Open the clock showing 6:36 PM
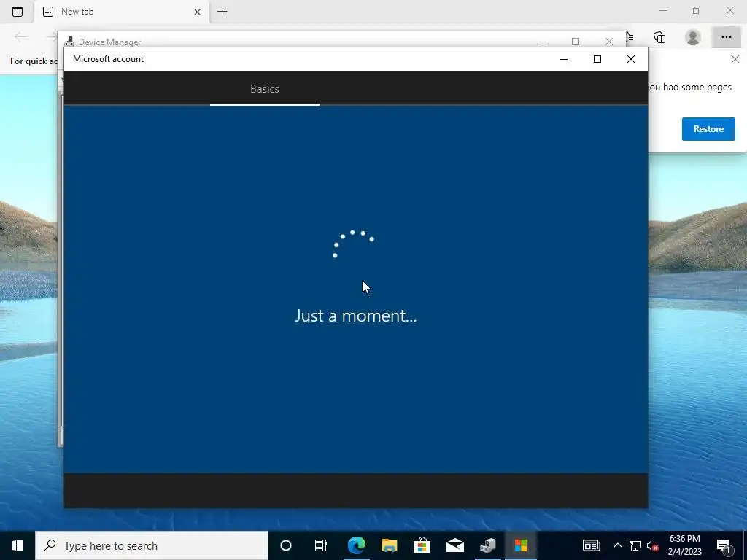 coord(684,545)
